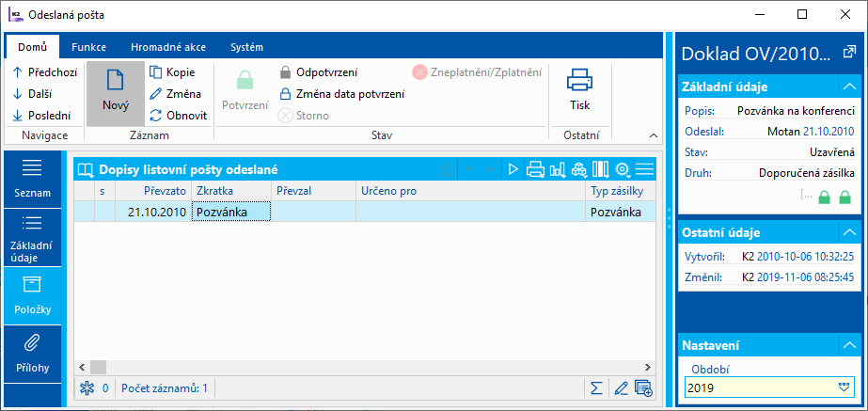The image size is (868, 411).
Task: Select the Pozvánka cell in Typ zásilky column
Action: (x=621, y=212)
